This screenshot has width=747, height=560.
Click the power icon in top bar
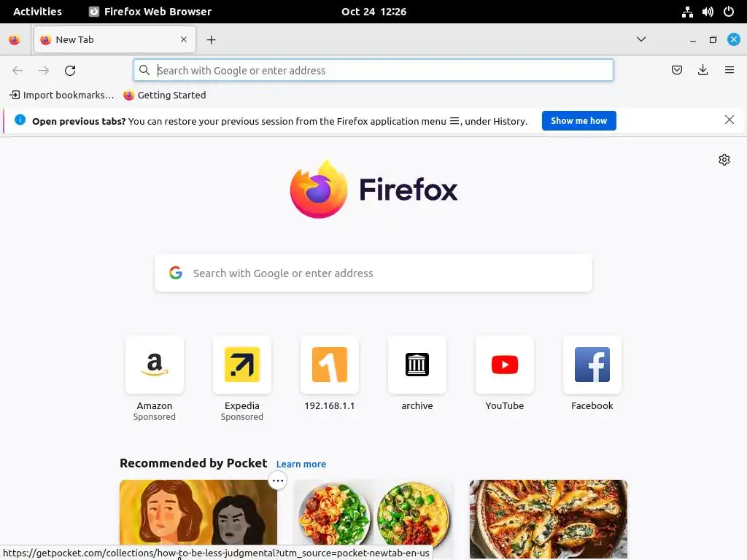pos(729,12)
